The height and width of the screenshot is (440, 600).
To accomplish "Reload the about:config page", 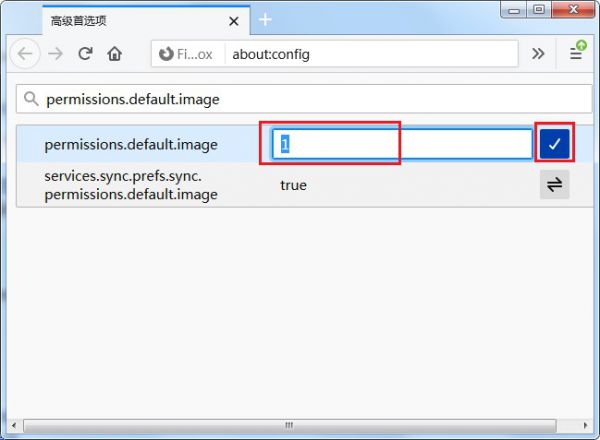I will [x=86, y=54].
